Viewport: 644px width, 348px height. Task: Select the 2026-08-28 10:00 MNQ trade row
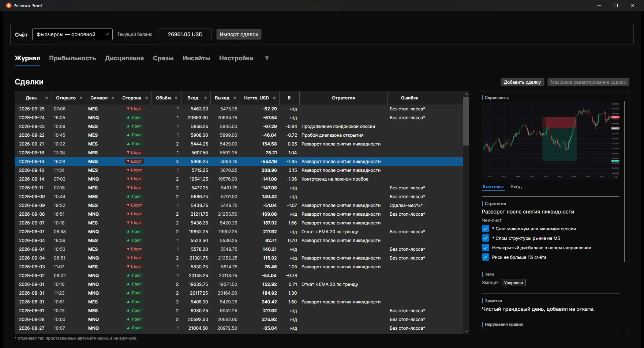[x=239, y=319]
